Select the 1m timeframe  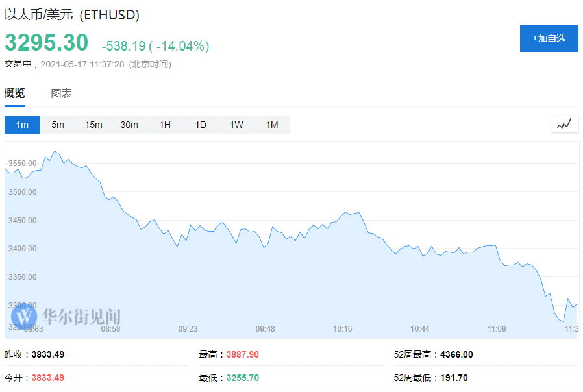pyautogui.click(x=22, y=125)
